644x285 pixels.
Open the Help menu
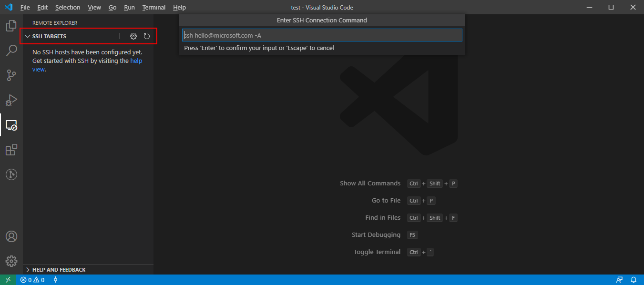click(180, 8)
